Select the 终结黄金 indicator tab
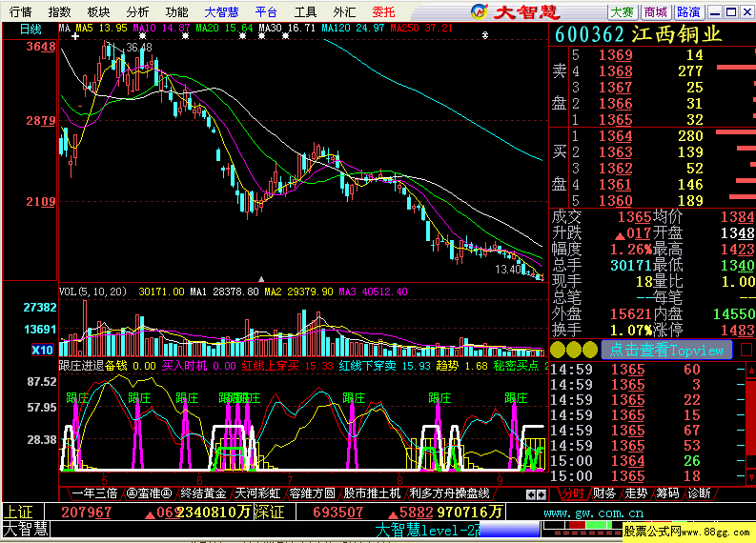 (x=203, y=493)
